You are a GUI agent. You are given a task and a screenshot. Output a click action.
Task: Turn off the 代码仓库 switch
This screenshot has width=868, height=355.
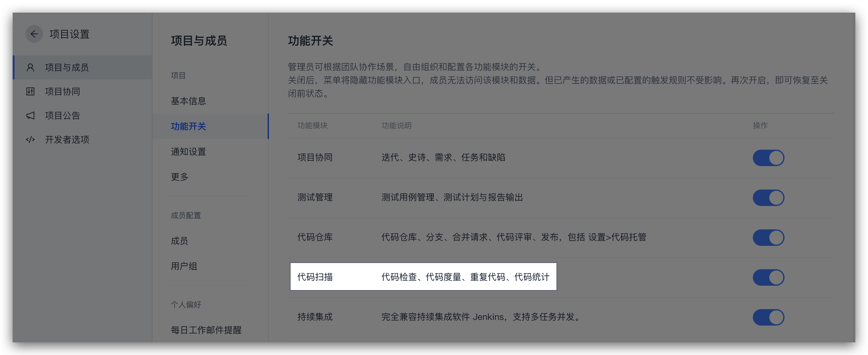pos(768,237)
